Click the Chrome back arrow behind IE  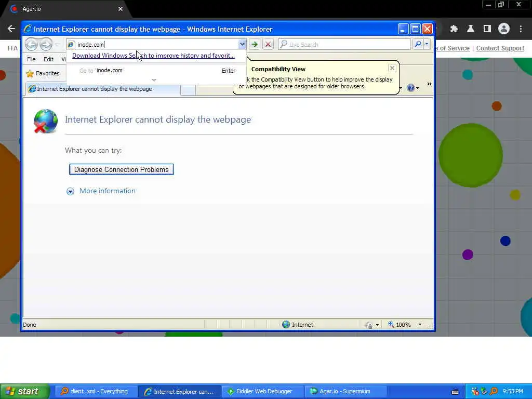(x=11, y=29)
